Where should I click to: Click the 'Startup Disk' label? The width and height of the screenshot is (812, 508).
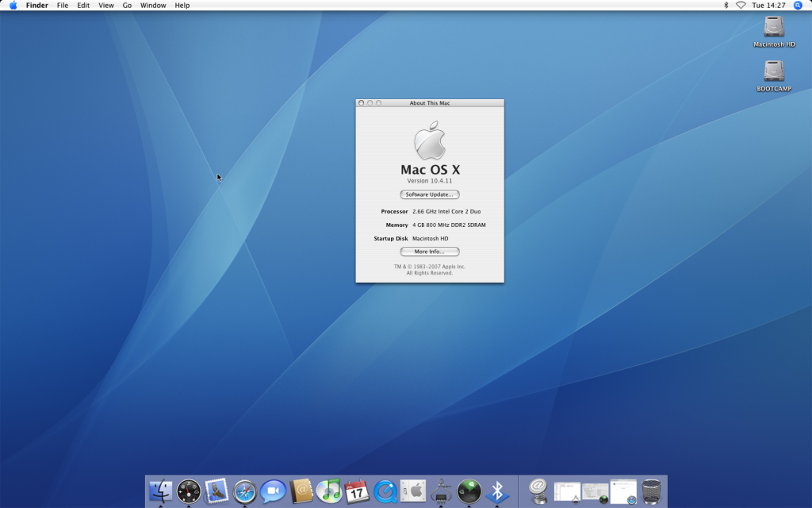point(391,238)
